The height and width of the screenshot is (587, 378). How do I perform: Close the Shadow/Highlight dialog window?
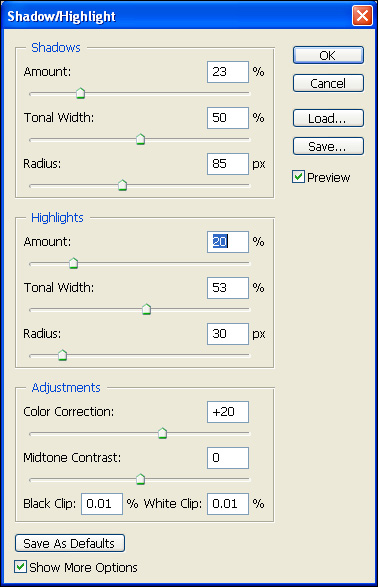pos(362,16)
